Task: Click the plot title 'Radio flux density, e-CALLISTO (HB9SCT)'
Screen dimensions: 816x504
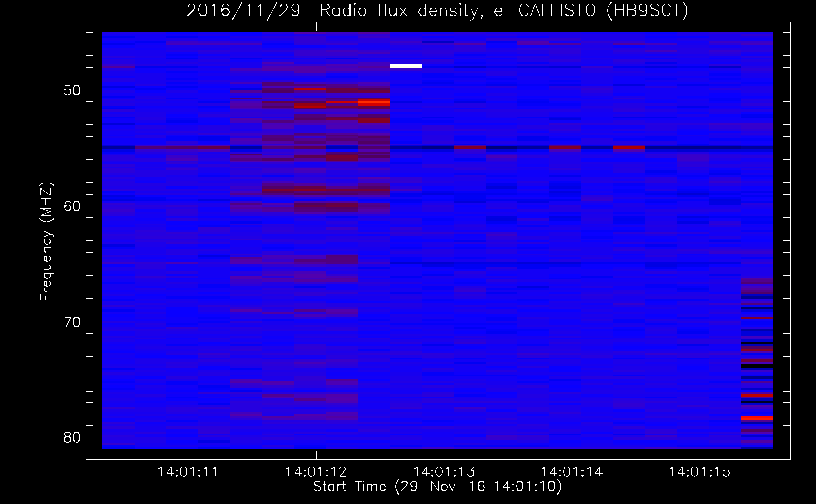Action: [x=503, y=10]
